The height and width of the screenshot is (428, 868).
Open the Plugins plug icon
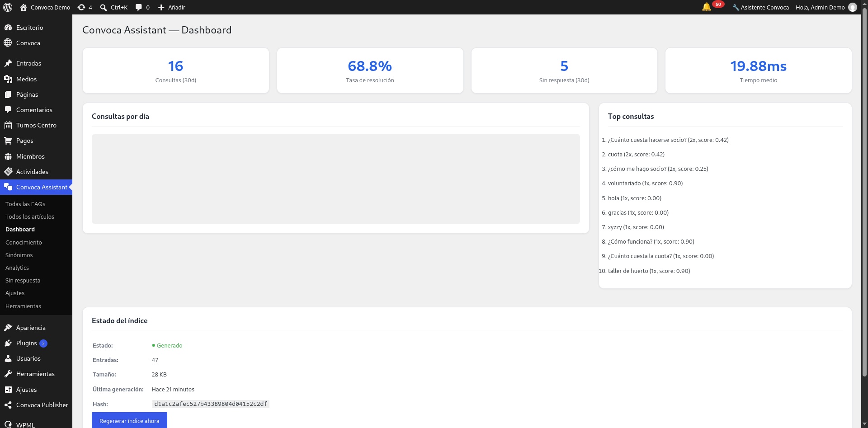click(x=8, y=343)
